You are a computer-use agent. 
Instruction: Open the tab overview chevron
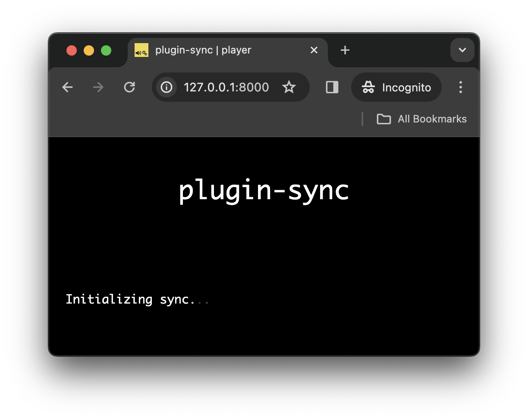pos(462,50)
